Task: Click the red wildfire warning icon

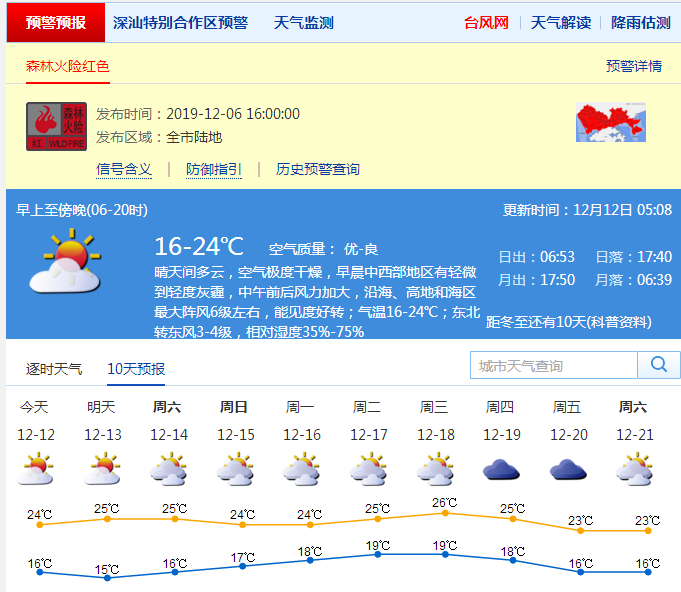Action: click(x=57, y=126)
